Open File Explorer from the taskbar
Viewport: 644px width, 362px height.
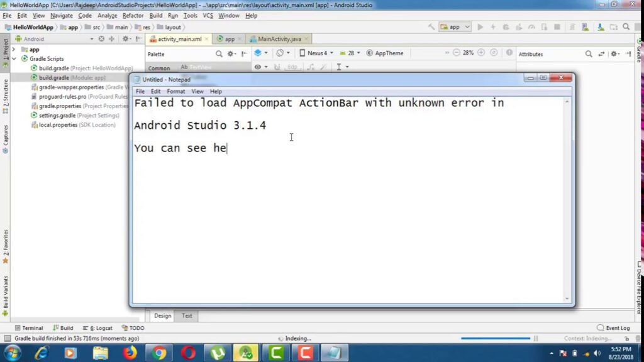(x=100, y=353)
